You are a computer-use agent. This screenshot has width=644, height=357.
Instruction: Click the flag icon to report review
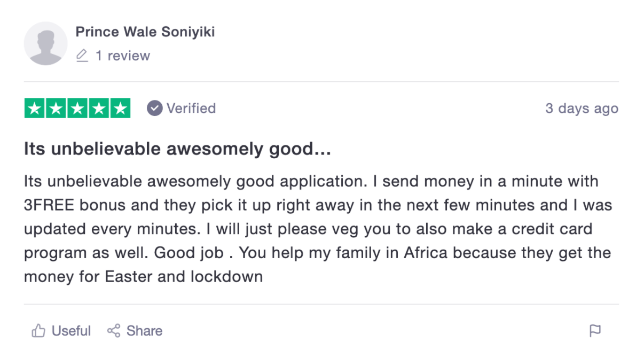(595, 331)
